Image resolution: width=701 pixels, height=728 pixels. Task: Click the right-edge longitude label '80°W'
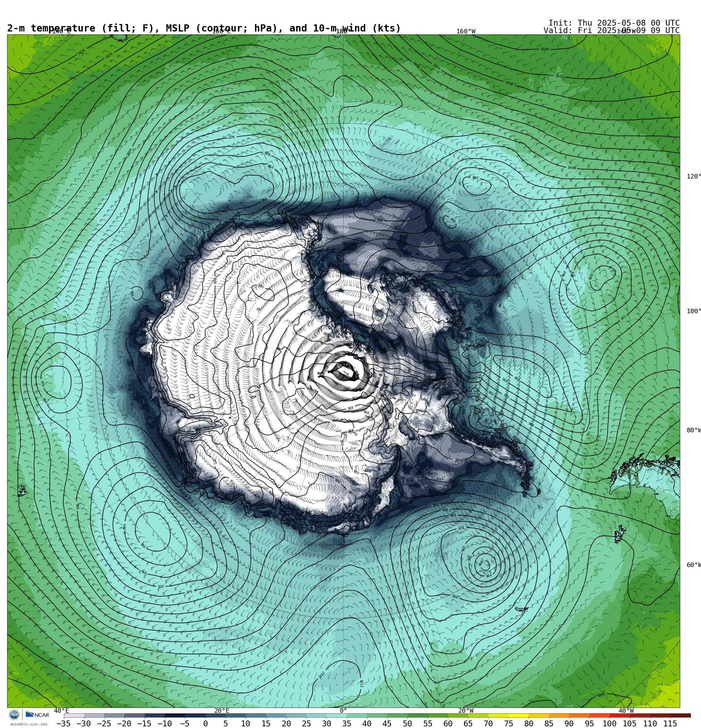coord(694,430)
